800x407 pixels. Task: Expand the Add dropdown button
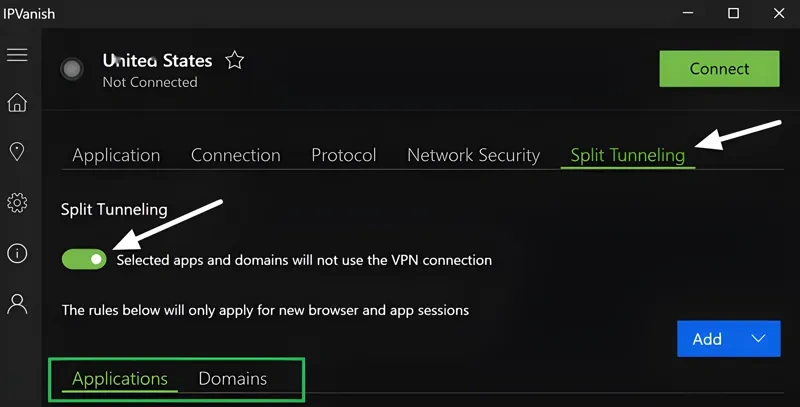pyautogui.click(x=728, y=339)
